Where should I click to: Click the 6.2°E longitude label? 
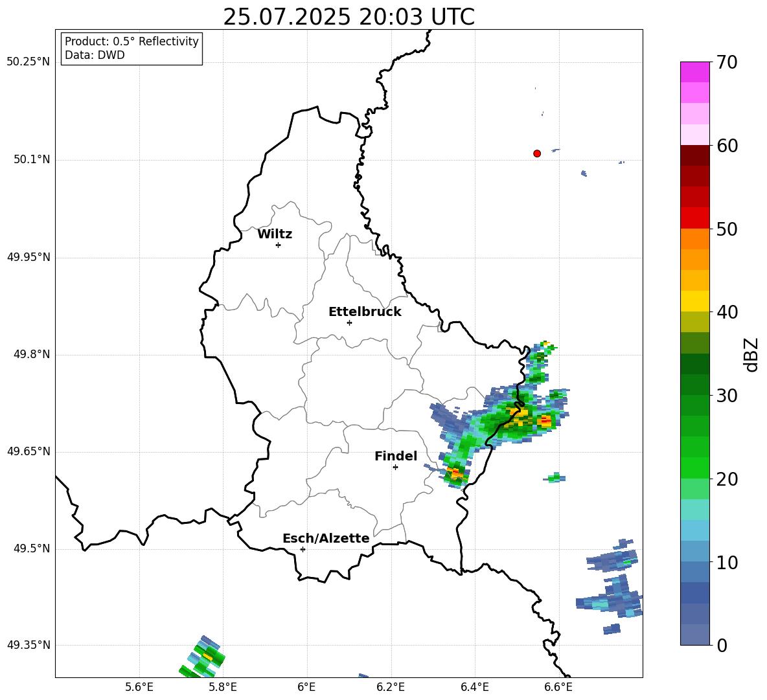[x=391, y=687]
